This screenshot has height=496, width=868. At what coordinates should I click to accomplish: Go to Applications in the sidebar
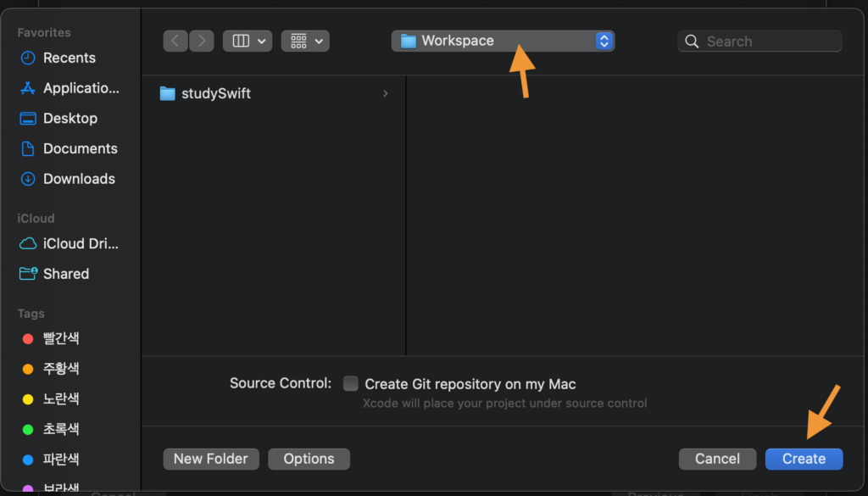[x=81, y=88]
